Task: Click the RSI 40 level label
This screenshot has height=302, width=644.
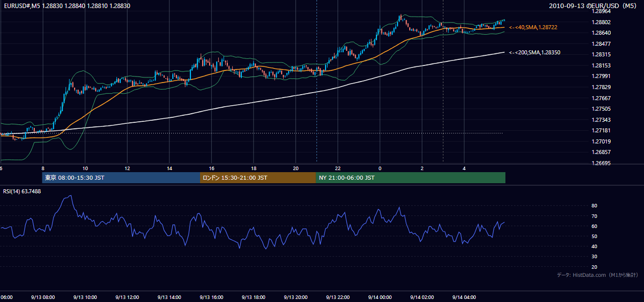Action: click(x=595, y=246)
